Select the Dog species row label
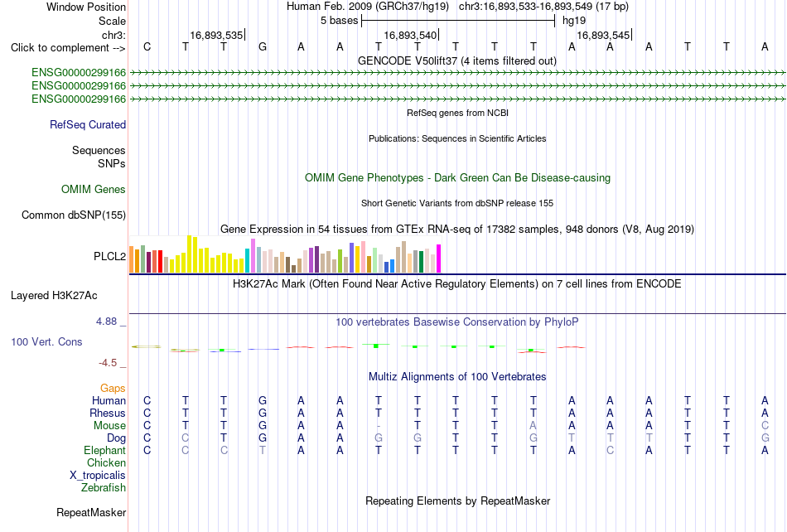787x532 pixels. pos(117,438)
